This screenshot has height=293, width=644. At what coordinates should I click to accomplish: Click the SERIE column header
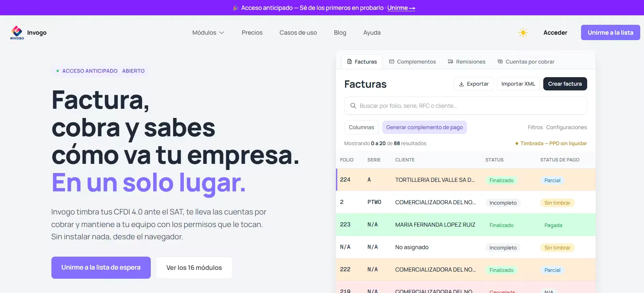point(374,160)
